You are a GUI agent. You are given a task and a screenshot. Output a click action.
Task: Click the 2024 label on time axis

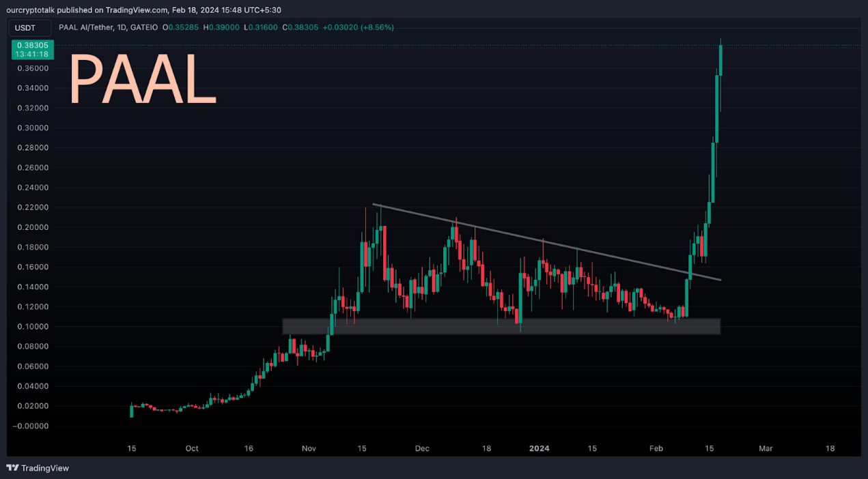coord(539,448)
